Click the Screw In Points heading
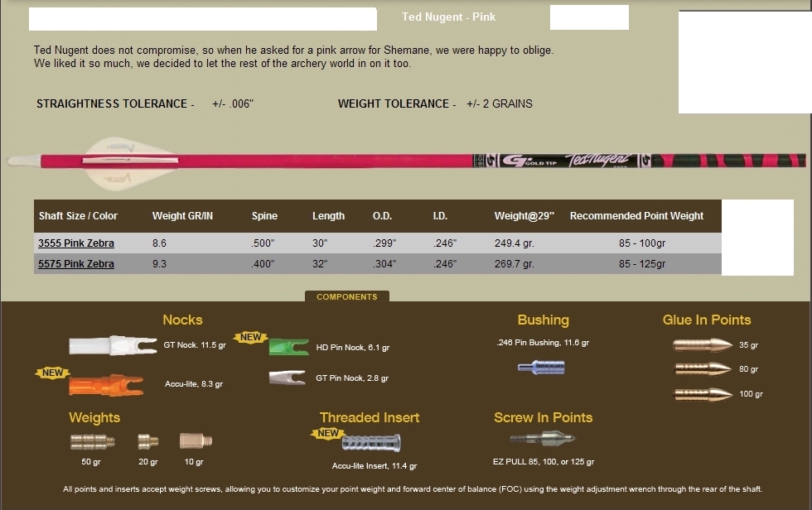 (x=544, y=417)
